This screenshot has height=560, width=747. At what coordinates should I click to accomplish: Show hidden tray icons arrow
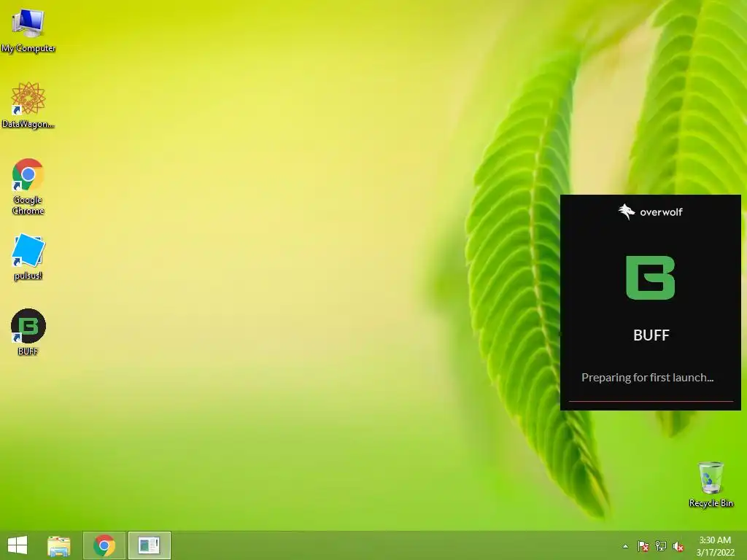click(625, 546)
